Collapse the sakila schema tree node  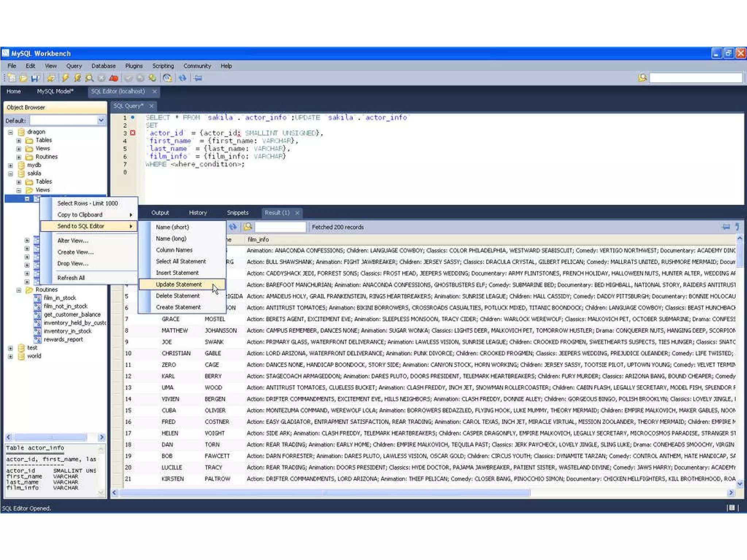click(11, 174)
